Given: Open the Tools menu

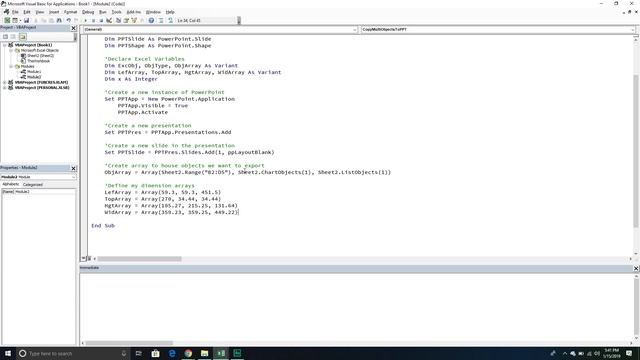Looking at the screenshot, I should click(x=116, y=12).
